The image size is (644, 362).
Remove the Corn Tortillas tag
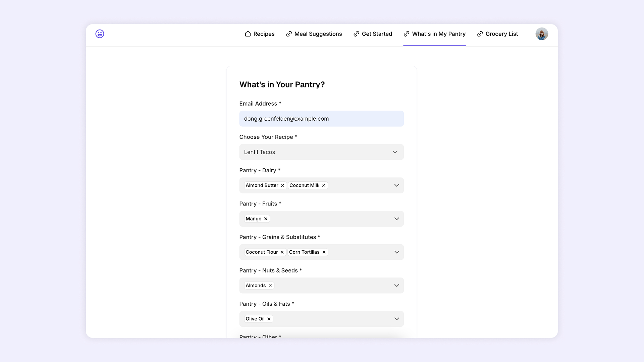pyautogui.click(x=324, y=252)
